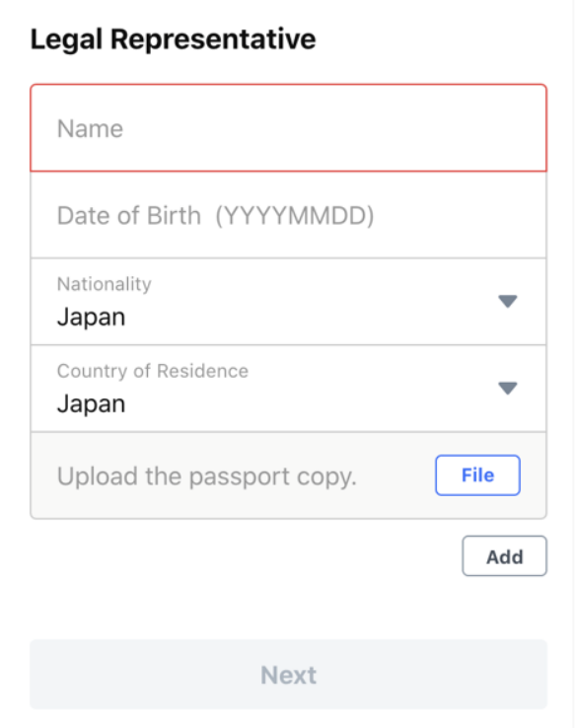Click the YYYYMMDD format hint in the birth field
The width and height of the screenshot is (575, 728).
[295, 215]
